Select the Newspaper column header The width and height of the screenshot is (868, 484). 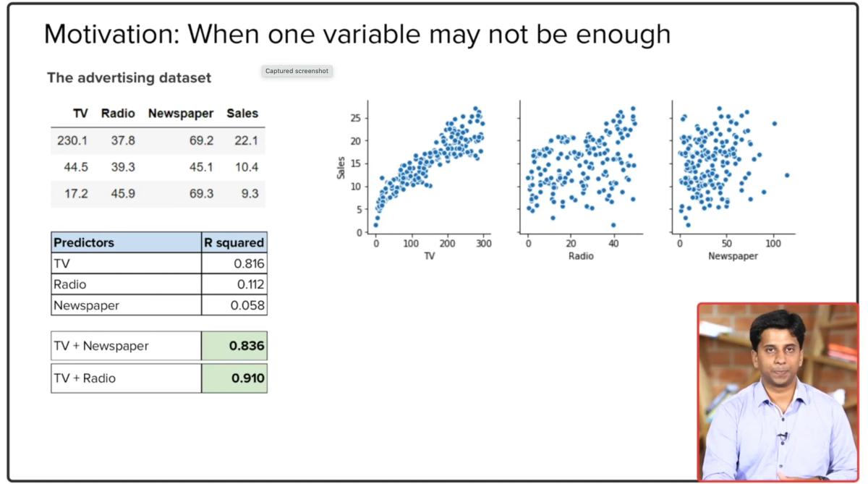point(181,114)
